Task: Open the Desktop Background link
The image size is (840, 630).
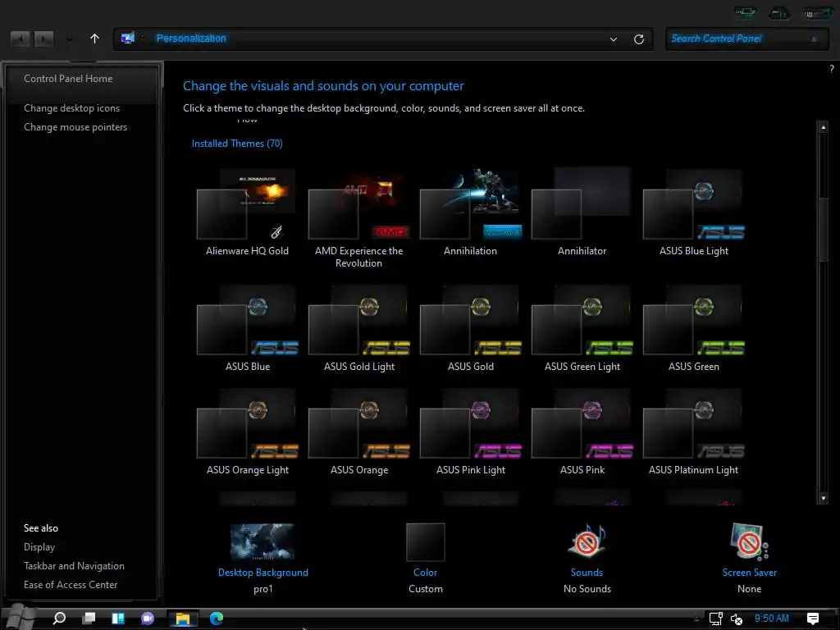Action: tap(263, 572)
